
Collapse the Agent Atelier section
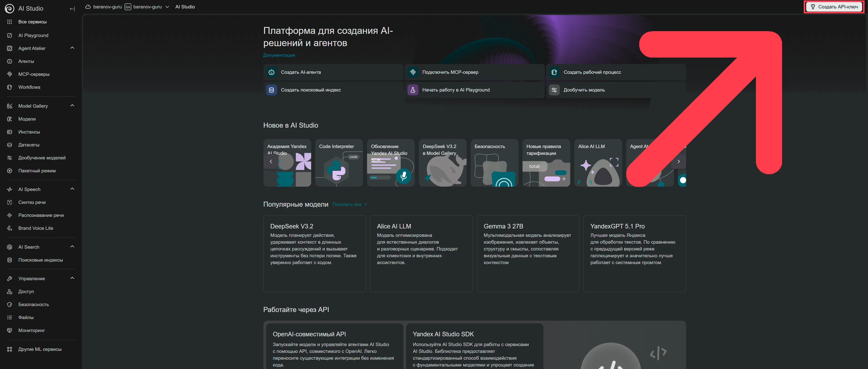pyautogui.click(x=72, y=48)
